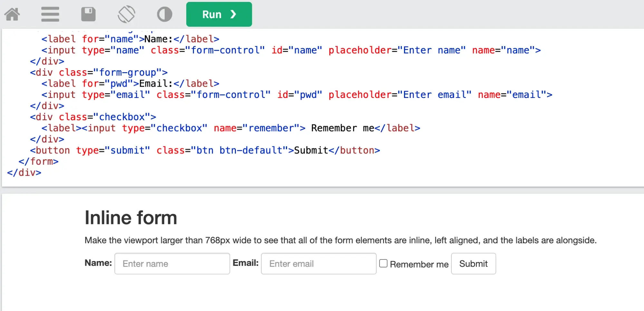Click the code line with input type="email"
The image size is (644, 311).
(296, 95)
